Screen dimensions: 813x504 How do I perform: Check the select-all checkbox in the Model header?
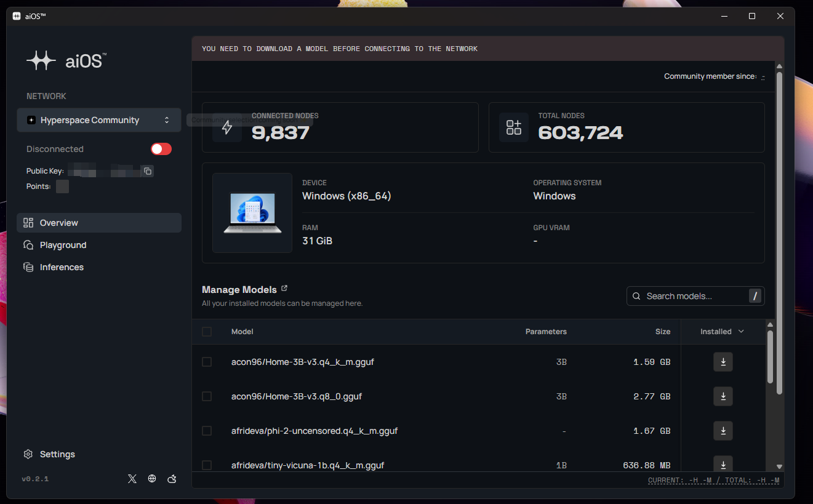(207, 332)
